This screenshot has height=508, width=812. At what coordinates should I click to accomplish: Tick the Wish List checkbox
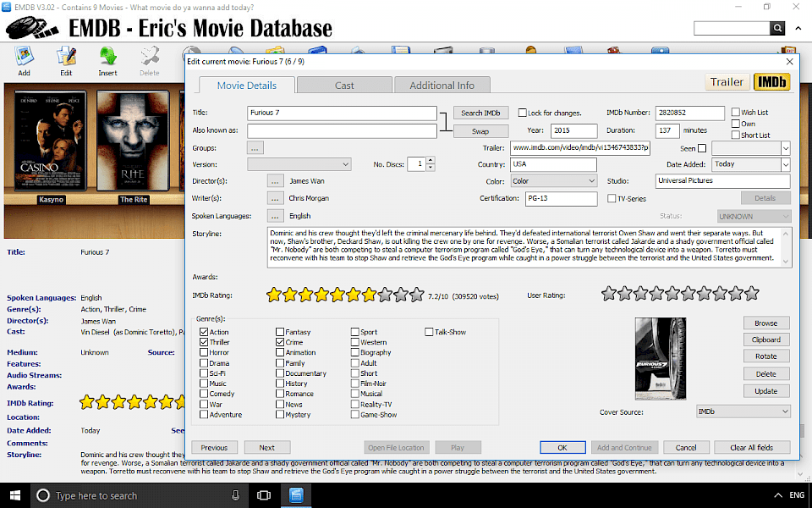click(735, 112)
